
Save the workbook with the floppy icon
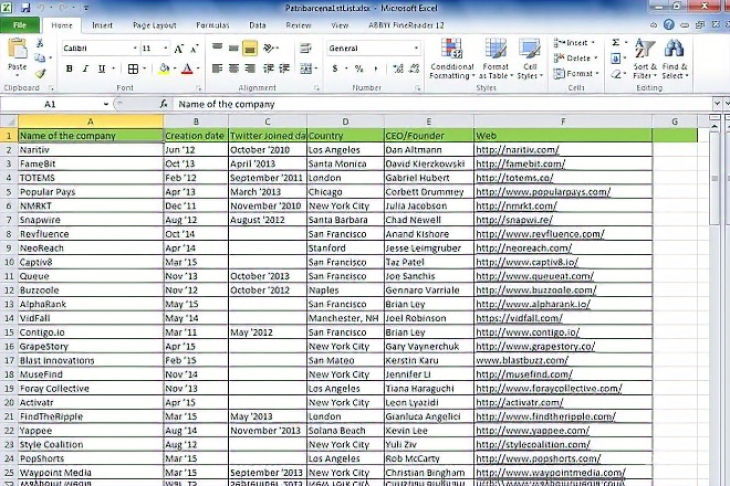[25, 7]
